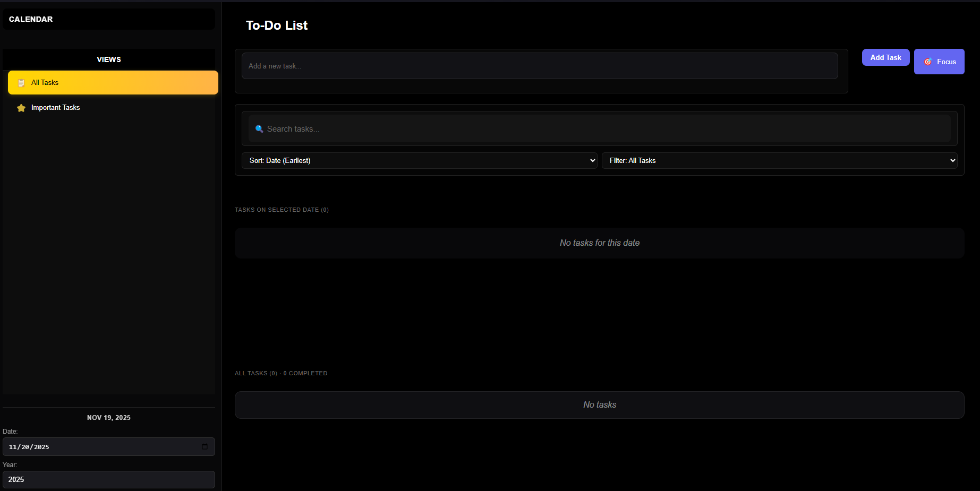
Task: Click the No tasks placeholder under All Tasks
Action: pos(599,404)
